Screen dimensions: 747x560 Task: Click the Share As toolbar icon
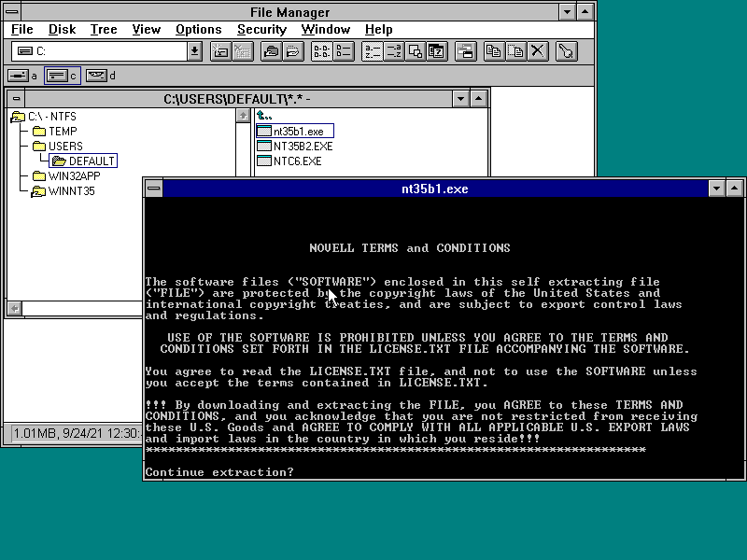(x=272, y=51)
